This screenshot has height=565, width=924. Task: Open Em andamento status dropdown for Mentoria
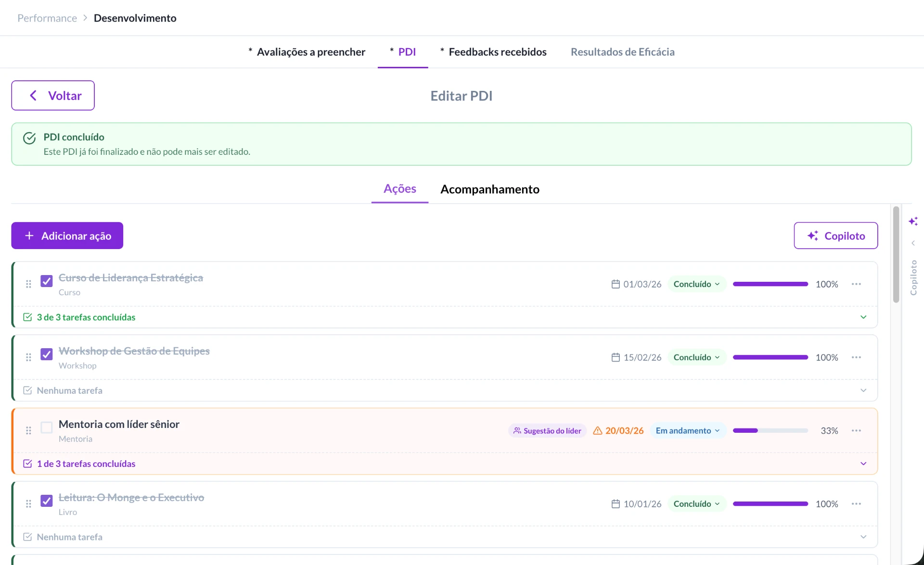(x=688, y=430)
